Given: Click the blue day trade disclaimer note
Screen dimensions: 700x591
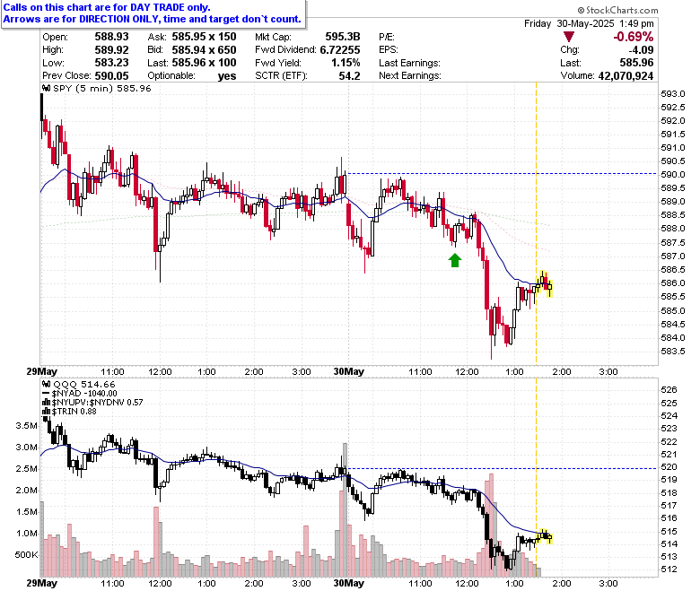Looking at the screenshot, I should tap(153, 13).
